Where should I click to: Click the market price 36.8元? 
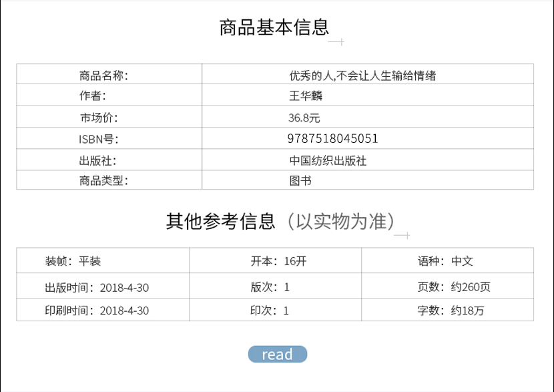point(304,118)
